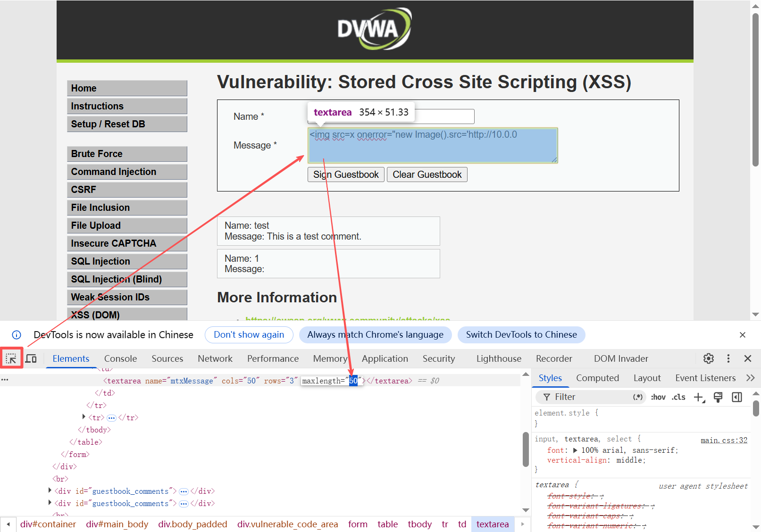The image size is (761, 532).
Task: Toggle the device toolbar emulation icon
Action: [x=31, y=359]
